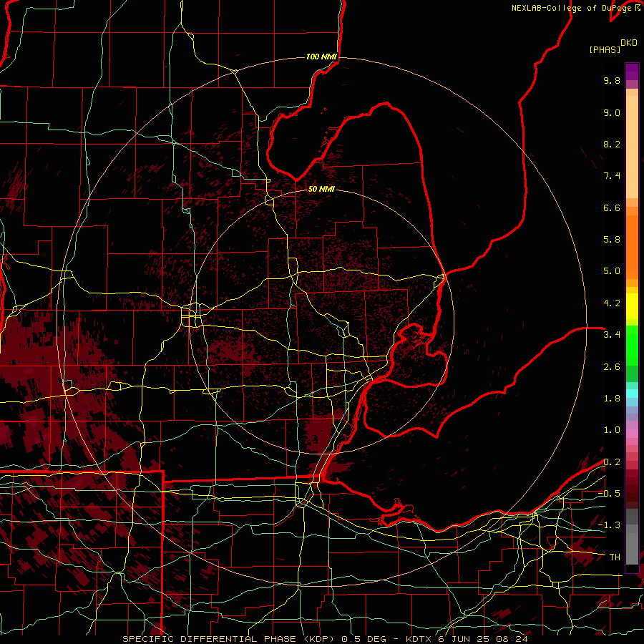Click the 0.2 value on color scale
Viewport: 644px width, 644px height.
pos(612,462)
